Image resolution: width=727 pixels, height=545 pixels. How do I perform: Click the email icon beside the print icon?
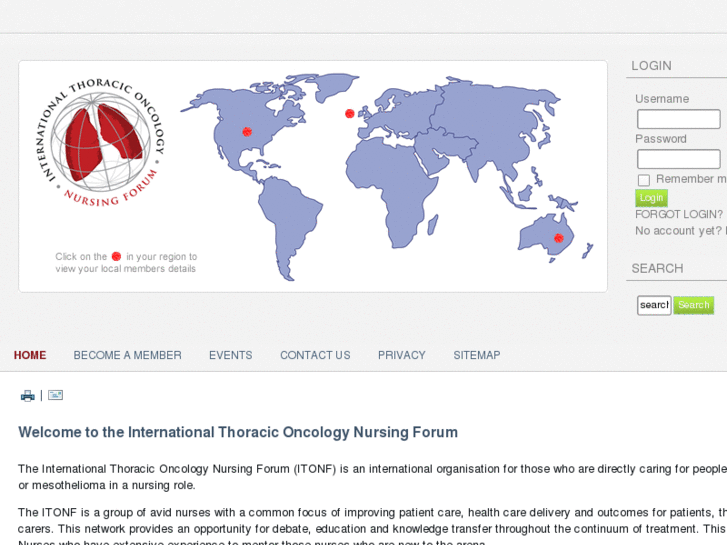coord(55,395)
